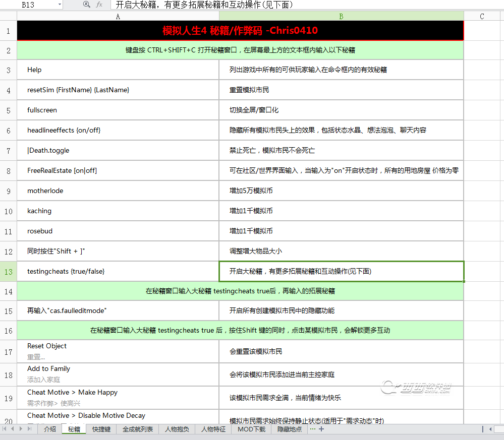Switch to the MOD下载 sheet tab

(x=251, y=429)
